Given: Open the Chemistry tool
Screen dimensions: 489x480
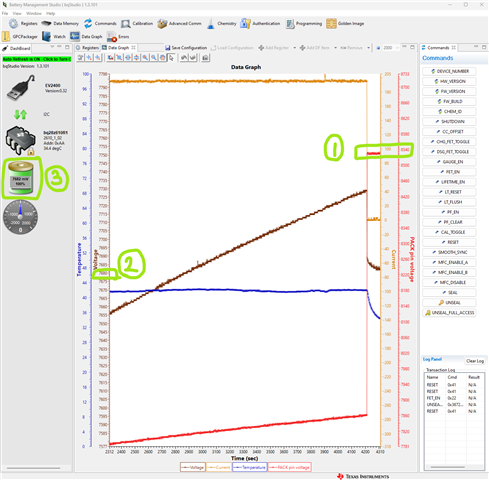Looking at the screenshot, I should 221,24.
